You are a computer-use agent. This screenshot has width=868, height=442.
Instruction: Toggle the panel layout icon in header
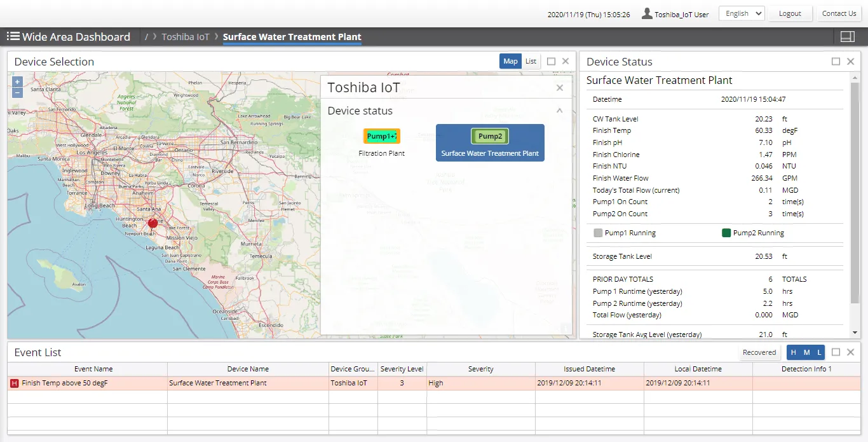[847, 37]
